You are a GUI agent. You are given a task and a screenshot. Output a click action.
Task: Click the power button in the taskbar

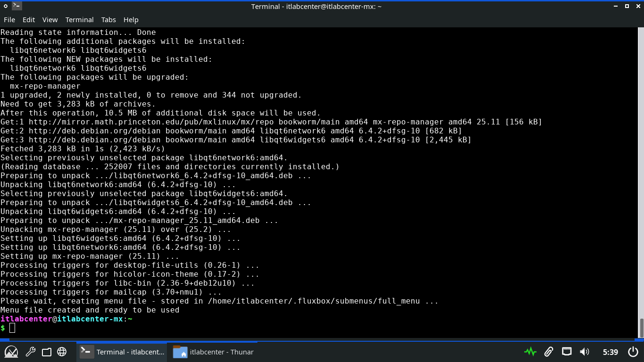coord(633,352)
